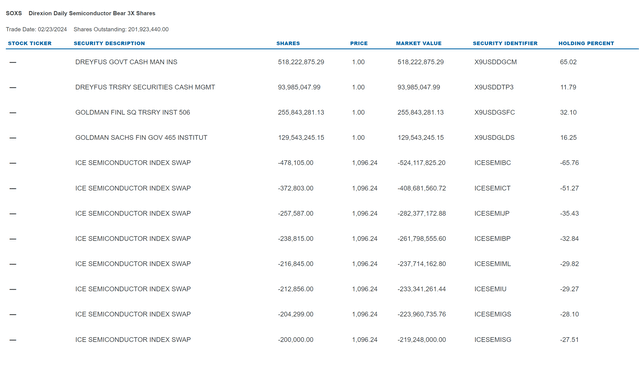This screenshot has height=366, width=640.
Task: Click holding percent -35.43
Action: 569,213
